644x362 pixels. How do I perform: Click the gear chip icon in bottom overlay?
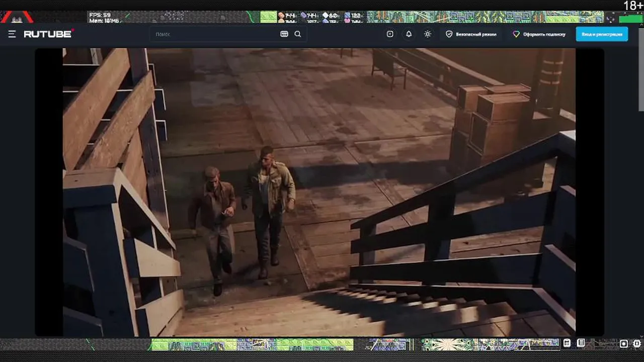(x=637, y=344)
